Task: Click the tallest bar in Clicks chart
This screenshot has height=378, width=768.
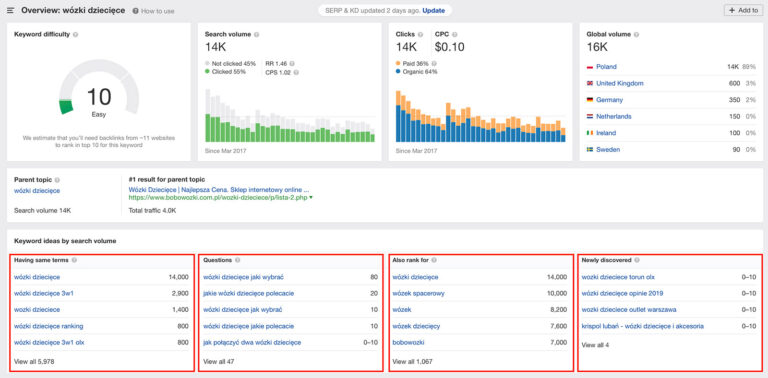Action: tap(398, 116)
